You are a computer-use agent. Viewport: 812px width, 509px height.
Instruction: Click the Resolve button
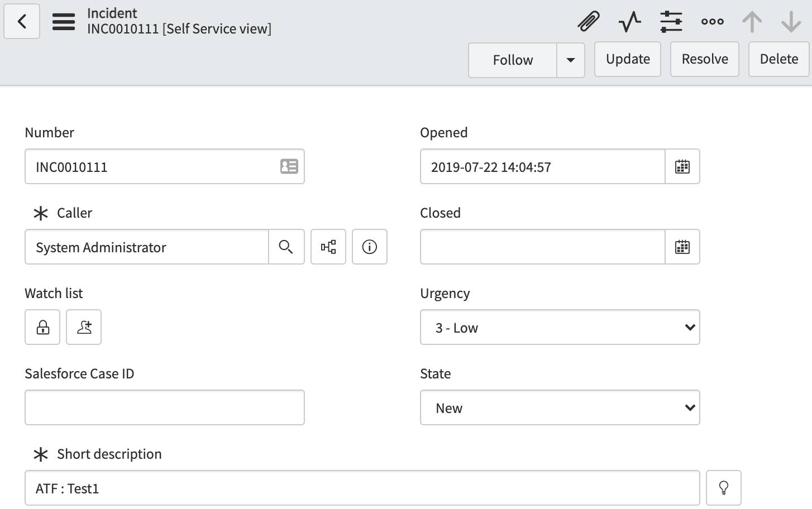705,59
